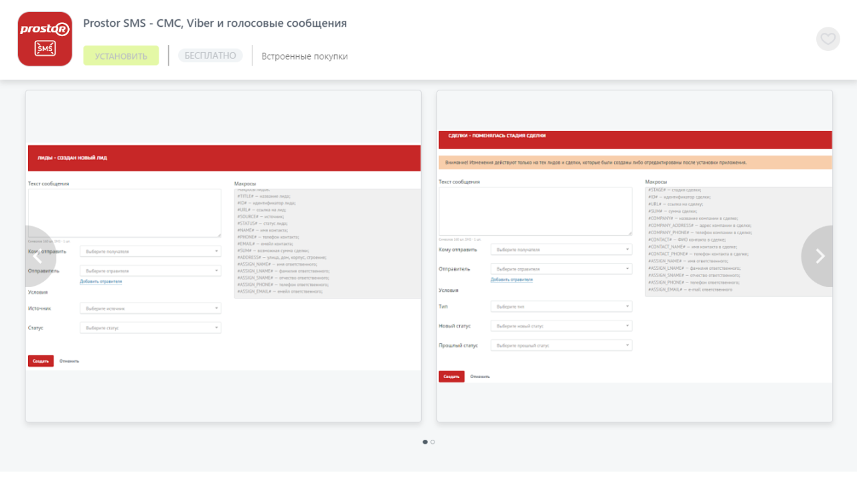Click Добавить отправителя link in deals screenshot
This screenshot has width=857, height=504.
coord(512,280)
